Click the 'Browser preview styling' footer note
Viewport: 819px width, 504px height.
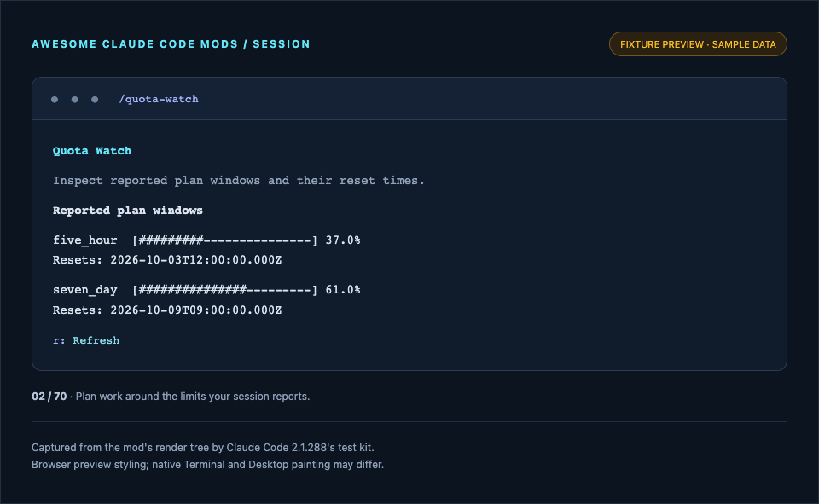click(x=207, y=465)
